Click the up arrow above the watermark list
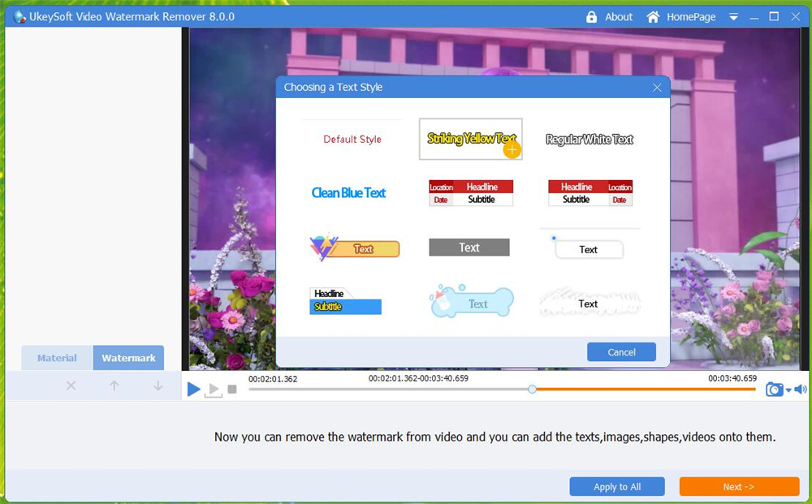 pyautogui.click(x=114, y=386)
